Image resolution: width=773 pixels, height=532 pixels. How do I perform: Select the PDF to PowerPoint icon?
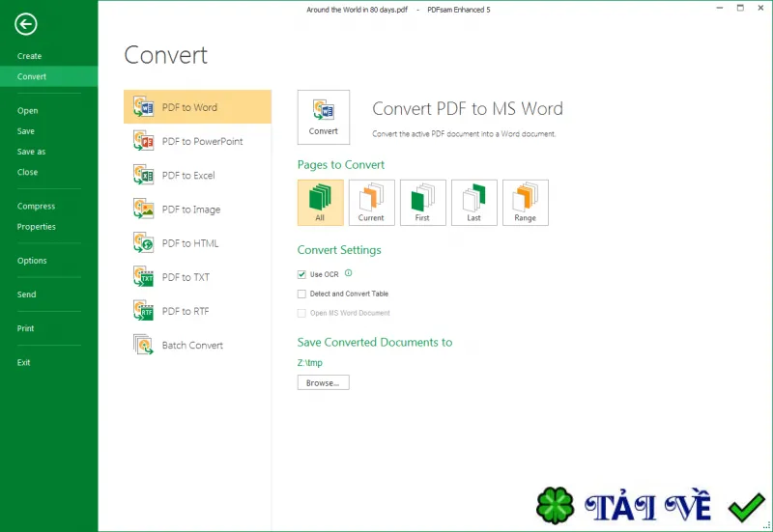(x=143, y=141)
